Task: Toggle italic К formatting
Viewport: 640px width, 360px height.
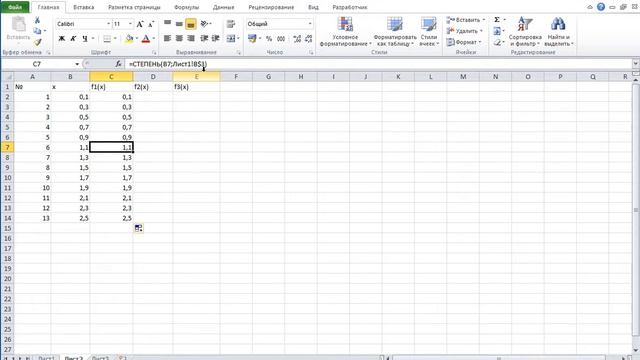Action: click(73, 39)
